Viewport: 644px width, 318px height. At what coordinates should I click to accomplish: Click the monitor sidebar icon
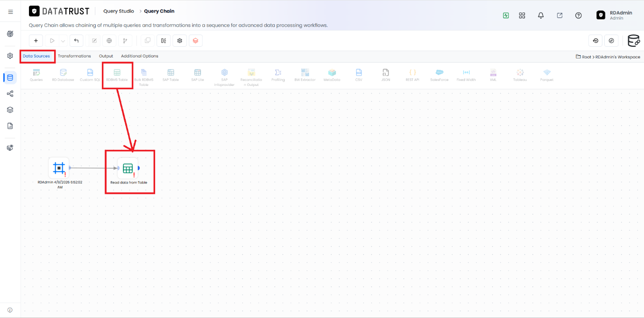coord(10,148)
